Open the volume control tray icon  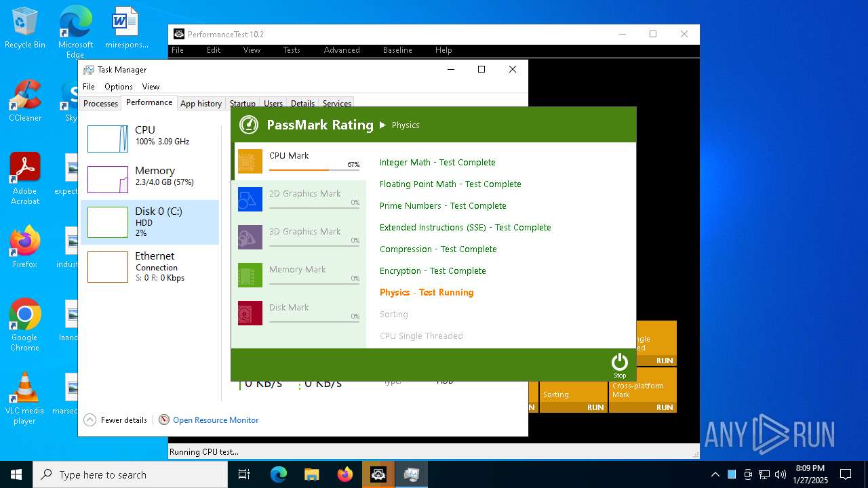(x=781, y=474)
